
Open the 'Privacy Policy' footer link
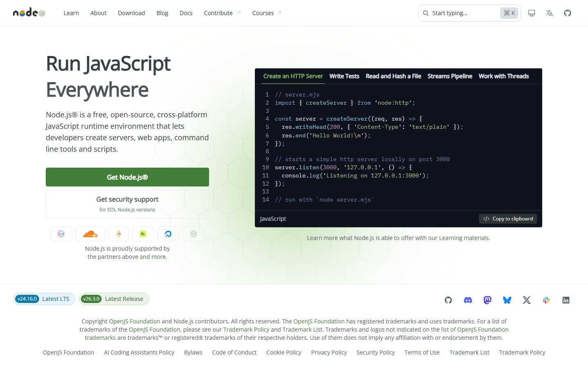pyautogui.click(x=329, y=352)
